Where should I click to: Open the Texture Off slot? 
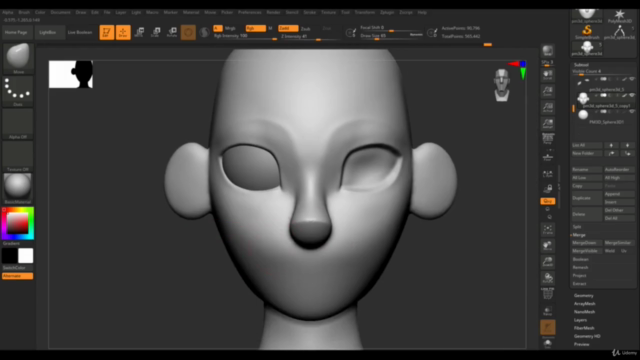pyautogui.click(x=18, y=156)
